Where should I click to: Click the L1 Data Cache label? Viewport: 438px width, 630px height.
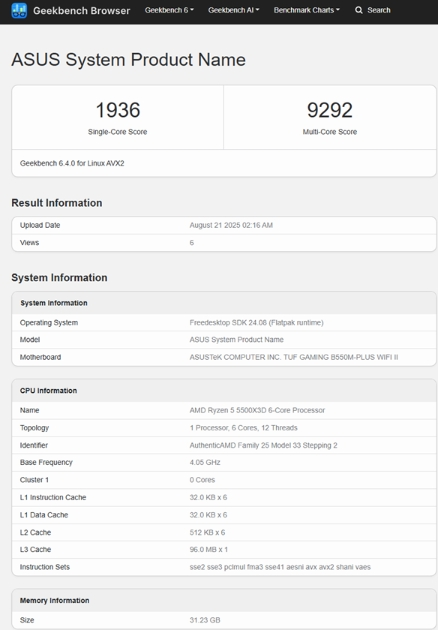pos(44,515)
